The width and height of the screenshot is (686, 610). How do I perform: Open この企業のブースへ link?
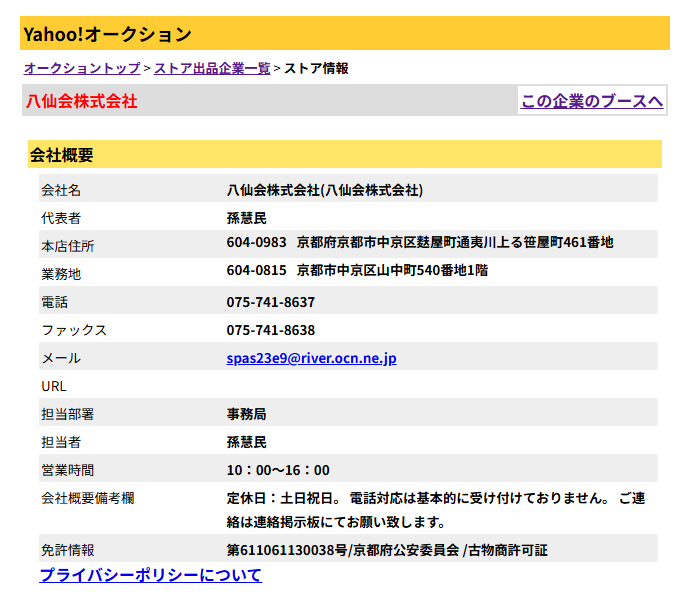(592, 101)
